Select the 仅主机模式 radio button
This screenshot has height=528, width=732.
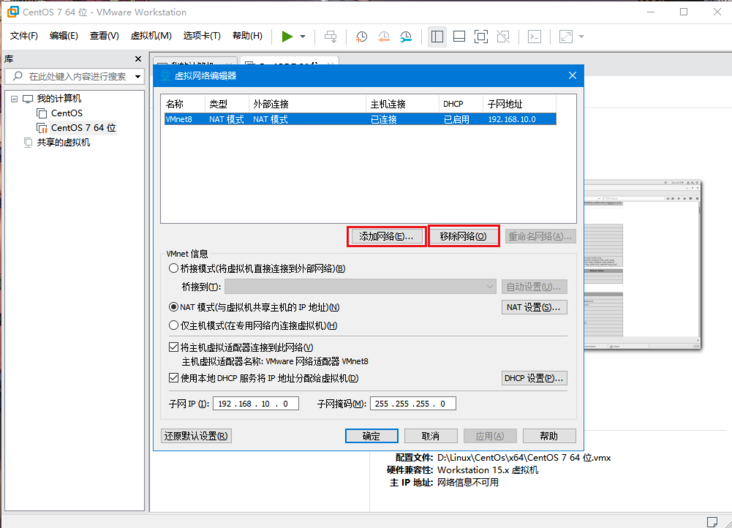174,325
